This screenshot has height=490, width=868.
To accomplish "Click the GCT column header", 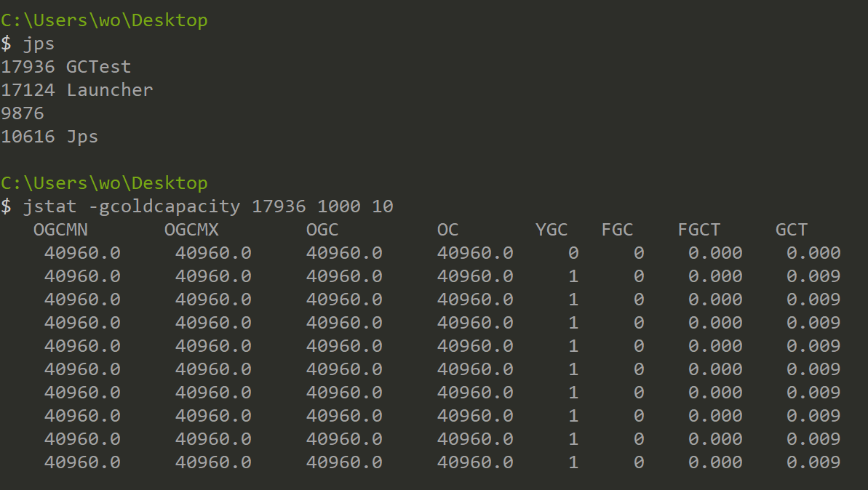I will click(792, 230).
